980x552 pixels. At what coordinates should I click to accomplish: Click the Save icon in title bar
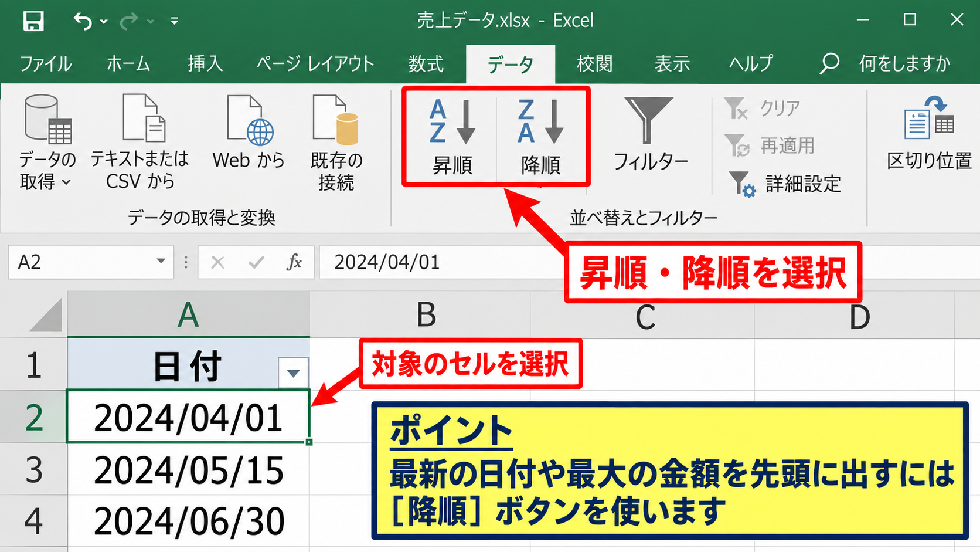(x=33, y=21)
